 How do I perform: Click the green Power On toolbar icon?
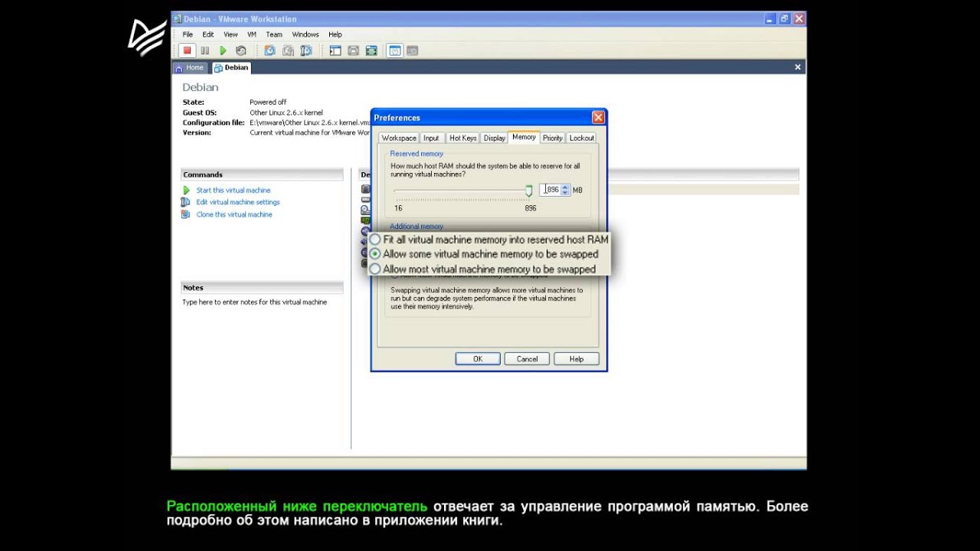[223, 51]
